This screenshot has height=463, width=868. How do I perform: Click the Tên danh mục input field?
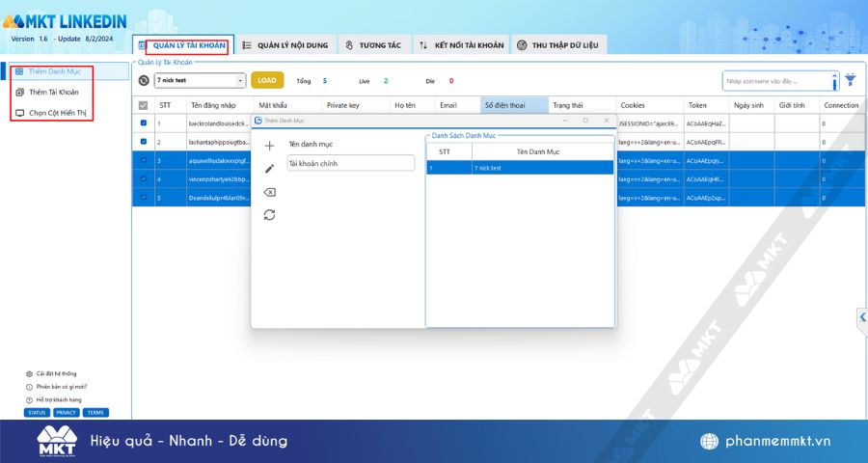pos(351,163)
